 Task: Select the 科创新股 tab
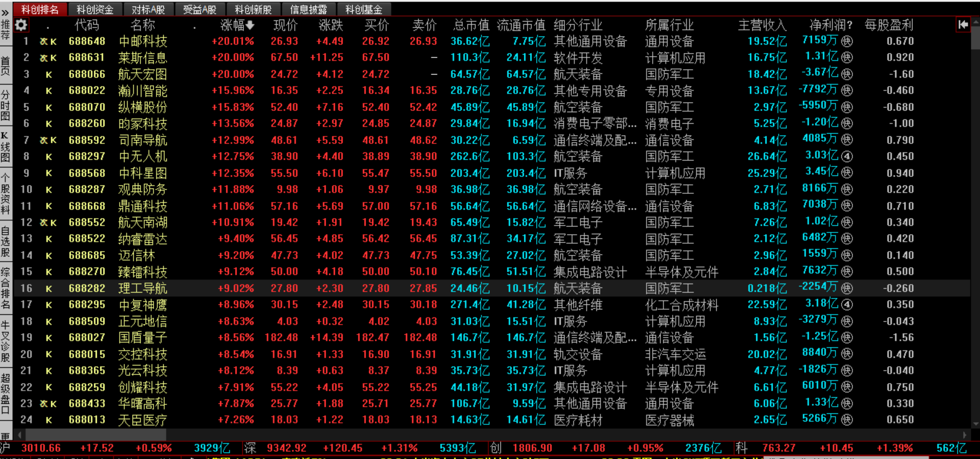coord(253,9)
